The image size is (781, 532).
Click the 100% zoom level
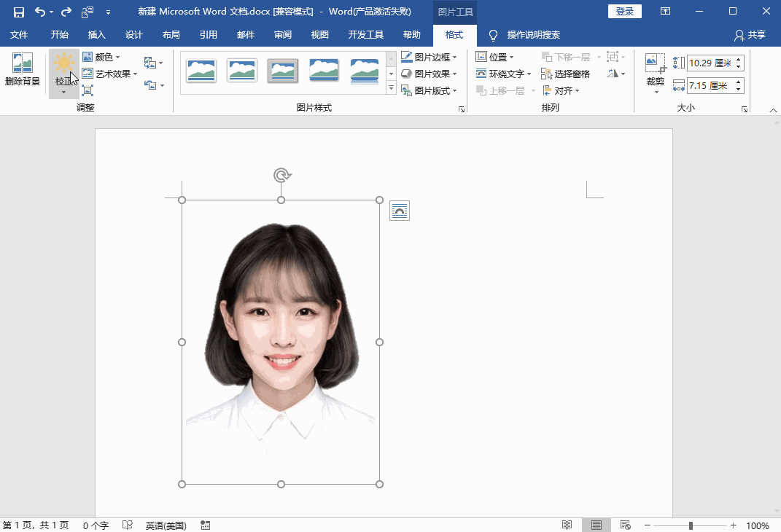point(758,525)
